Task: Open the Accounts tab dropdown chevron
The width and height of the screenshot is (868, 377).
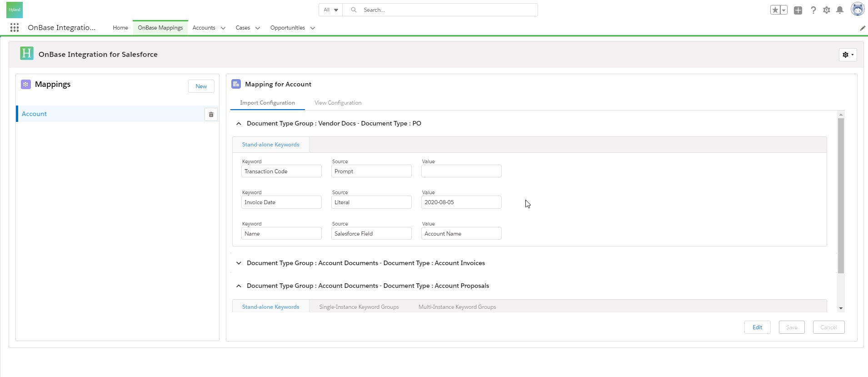Action: 223,28
